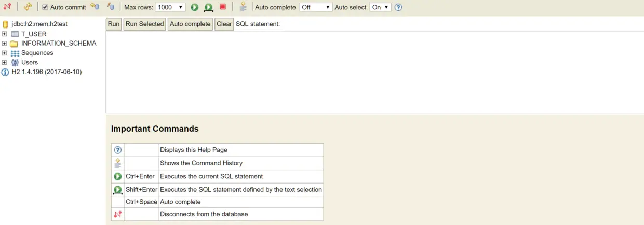The width and height of the screenshot is (644, 225).
Task: Click the Run button above the SQL editor
Action: coord(114,24)
